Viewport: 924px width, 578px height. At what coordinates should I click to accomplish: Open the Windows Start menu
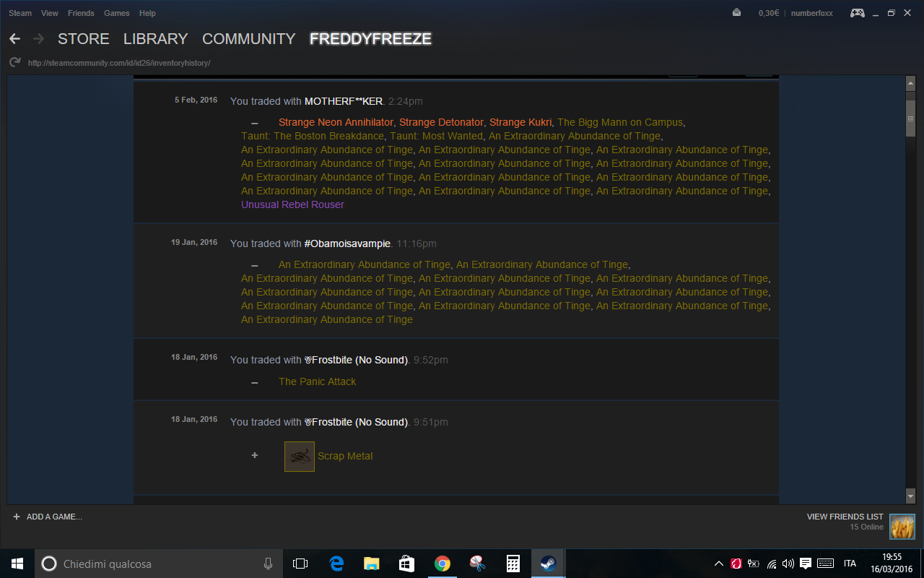[x=17, y=564]
